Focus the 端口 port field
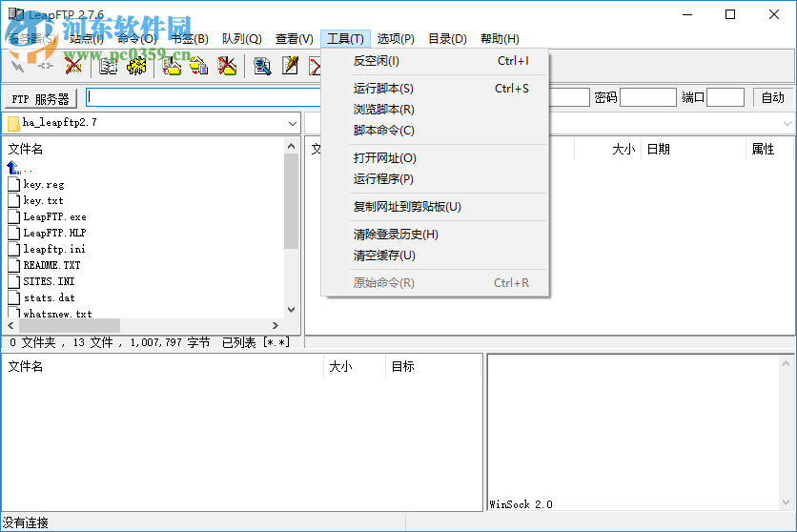 [725, 97]
